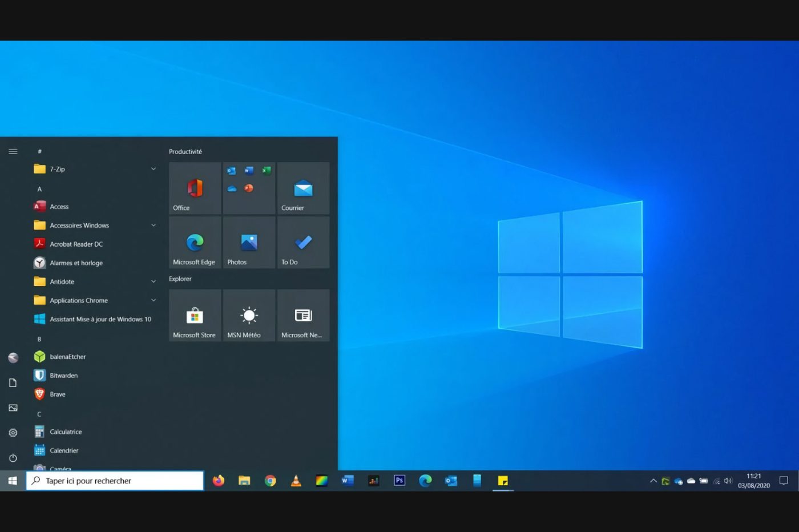Open the clock showing 11:21
The height and width of the screenshot is (532, 799).
[754, 481]
